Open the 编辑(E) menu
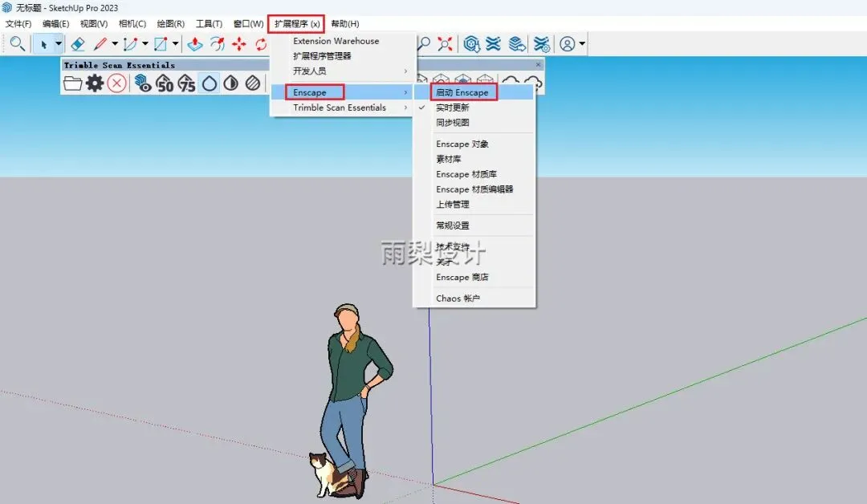The height and width of the screenshot is (504, 867). pos(56,24)
